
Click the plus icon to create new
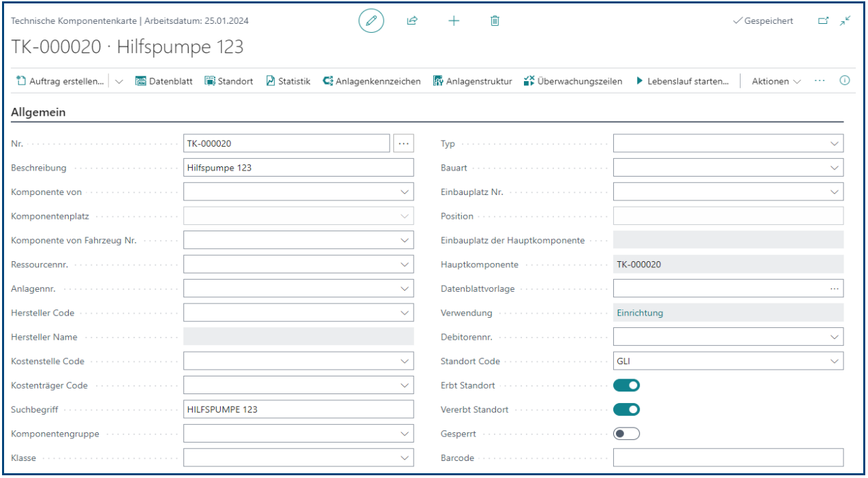point(454,20)
